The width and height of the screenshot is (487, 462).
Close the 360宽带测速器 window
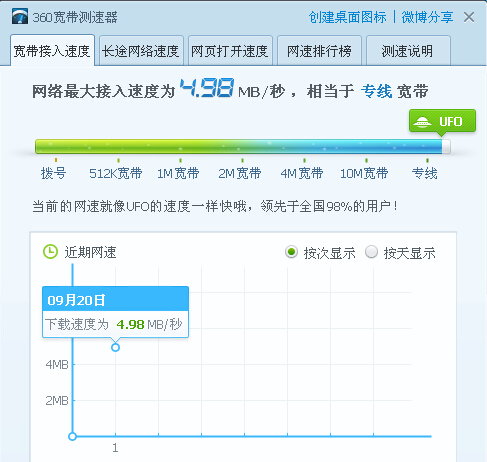tap(469, 17)
